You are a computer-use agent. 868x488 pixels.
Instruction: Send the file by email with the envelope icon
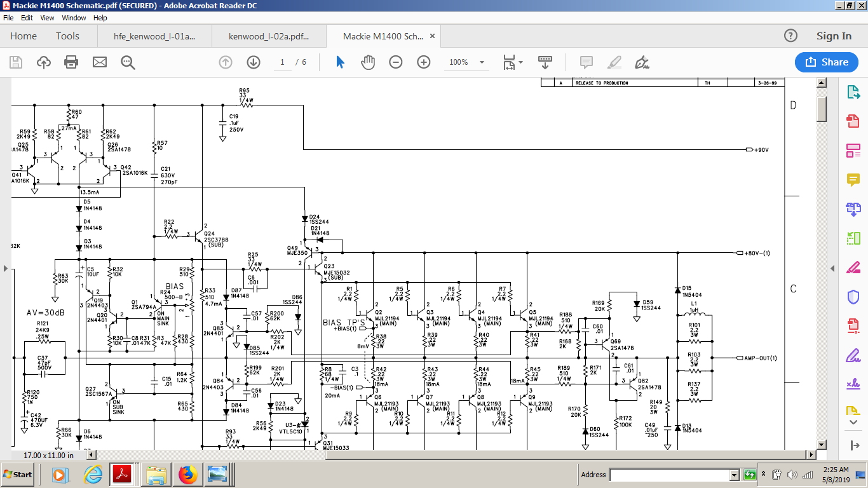pyautogui.click(x=100, y=62)
